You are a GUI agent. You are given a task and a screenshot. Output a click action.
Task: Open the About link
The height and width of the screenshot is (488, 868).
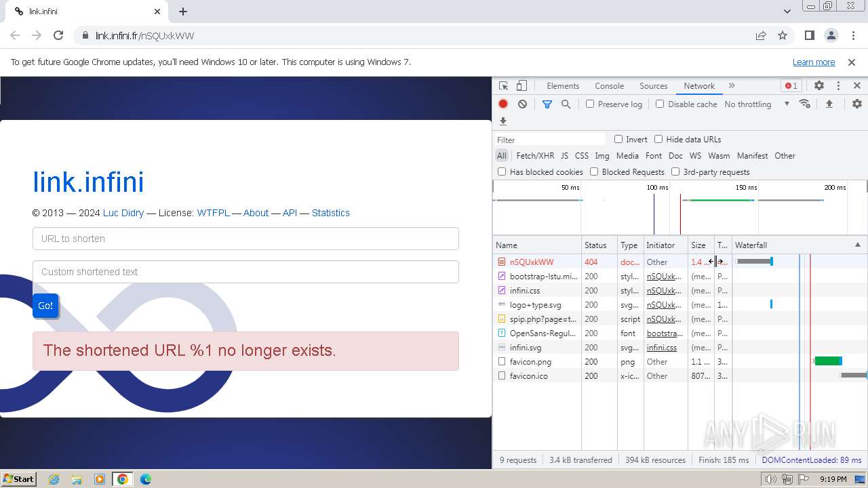(256, 213)
